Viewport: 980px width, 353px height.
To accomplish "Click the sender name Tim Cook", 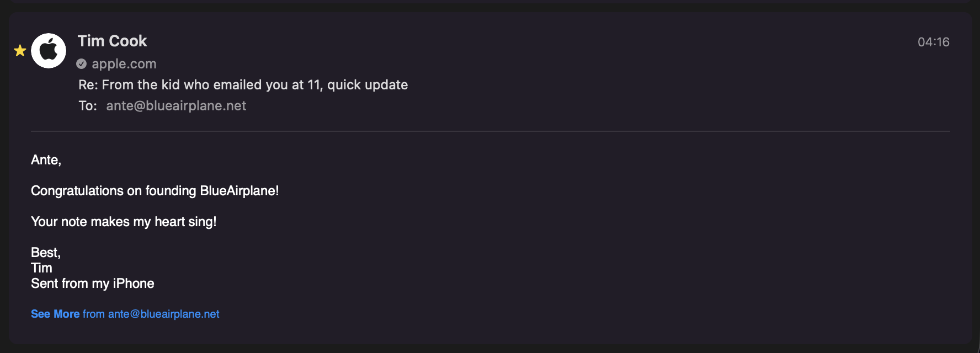I will pyautogui.click(x=112, y=41).
